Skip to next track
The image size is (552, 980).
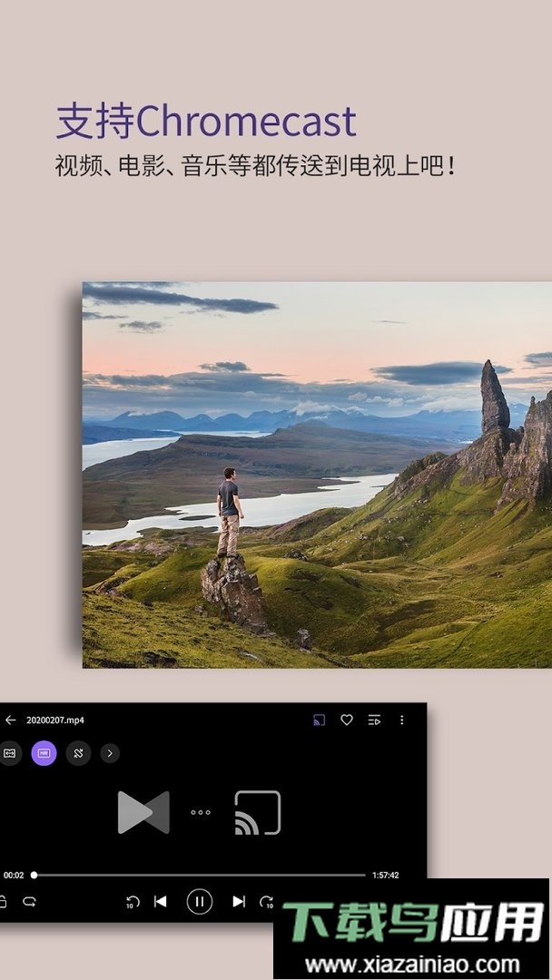pyautogui.click(x=239, y=901)
